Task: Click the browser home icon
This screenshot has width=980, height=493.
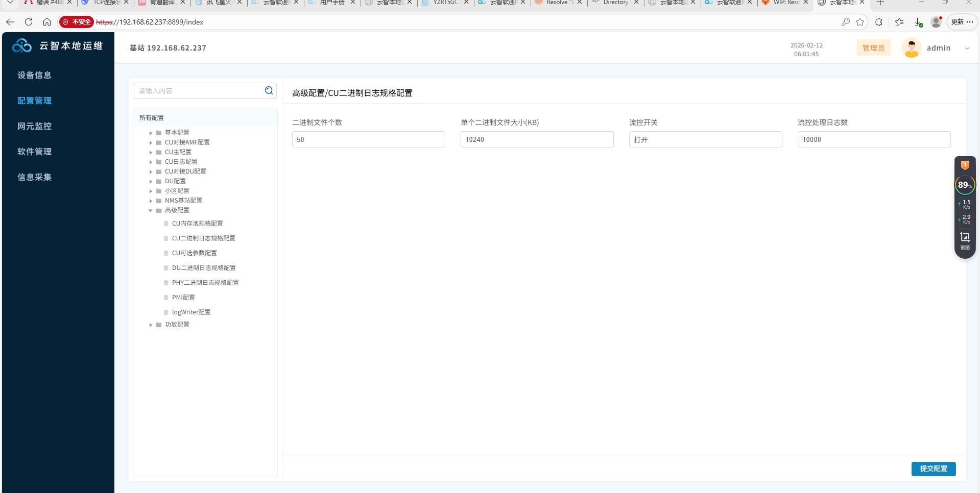Action: point(47,22)
